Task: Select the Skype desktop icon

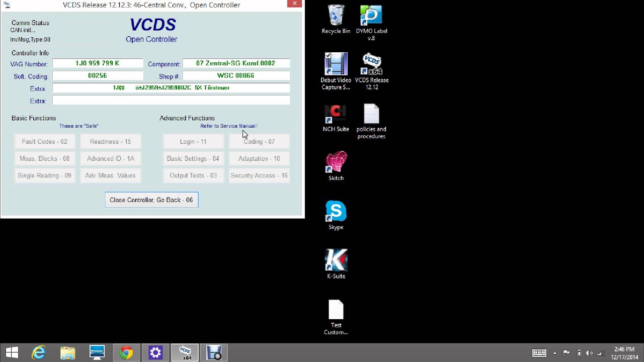Action: click(x=336, y=215)
